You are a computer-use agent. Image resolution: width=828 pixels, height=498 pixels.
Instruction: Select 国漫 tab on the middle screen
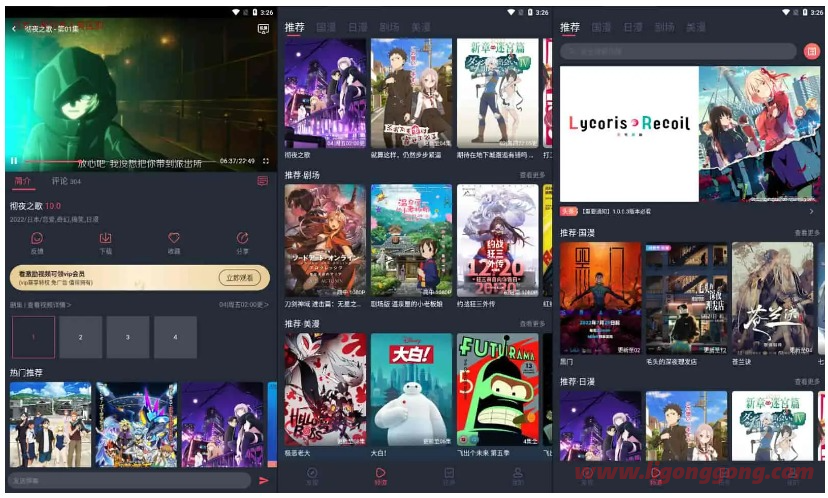326,27
